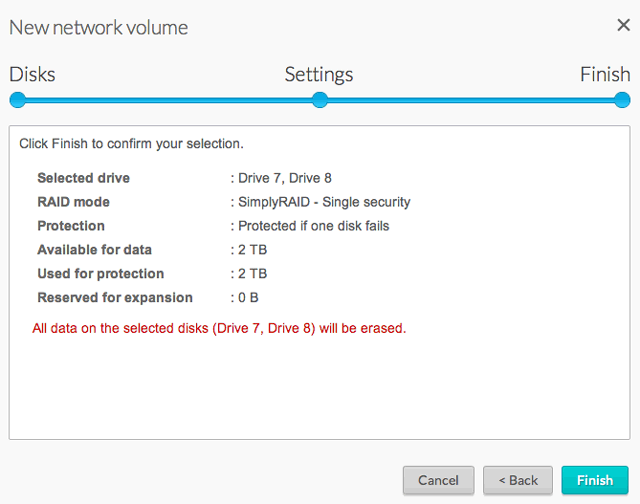Close the dialog with the X icon
Image resolution: width=640 pixels, height=504 pixels.
pos(623,25)
